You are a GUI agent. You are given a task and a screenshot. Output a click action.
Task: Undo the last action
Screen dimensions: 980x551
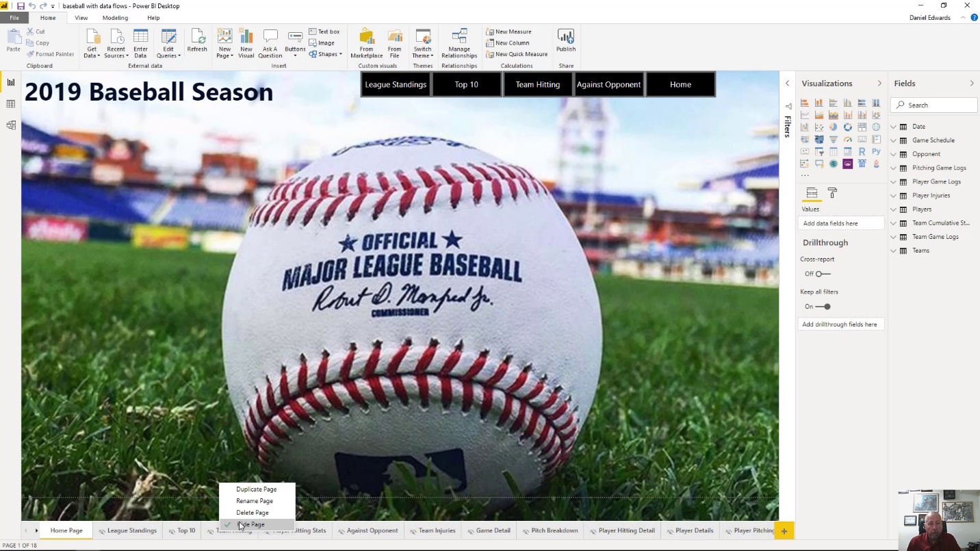[32, 6]
